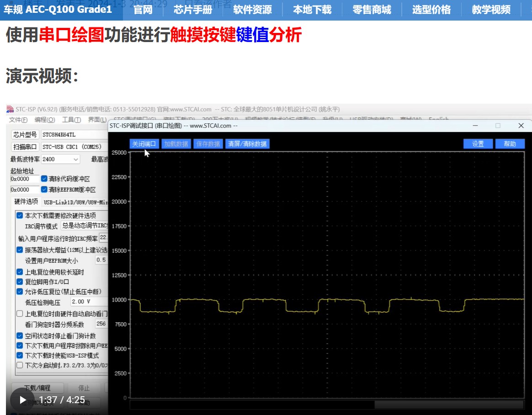Open the 官网 navigation tab
Image resolution: width=532 pixels, height=415 pixels.
click(143, 10)
